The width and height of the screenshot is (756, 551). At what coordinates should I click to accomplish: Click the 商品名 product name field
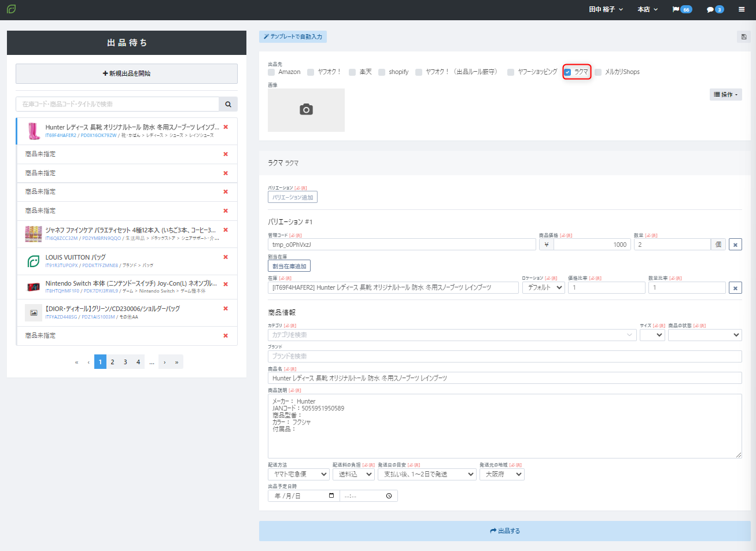505,378
